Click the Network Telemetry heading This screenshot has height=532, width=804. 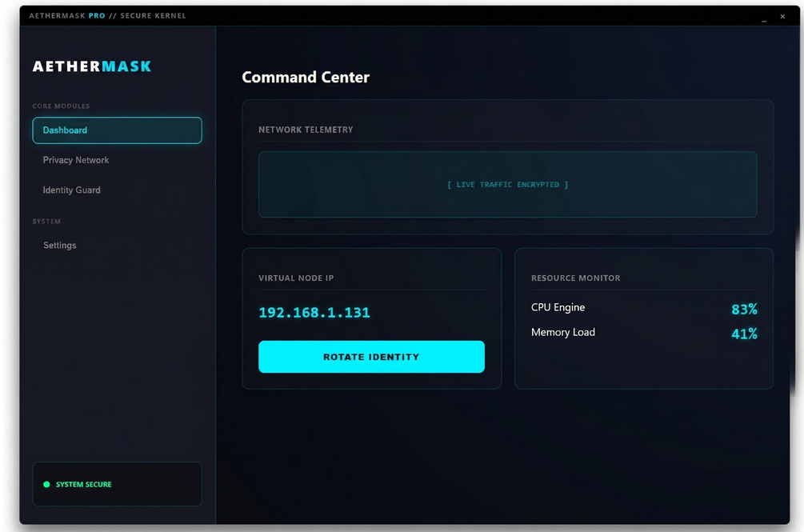point(306,130)
